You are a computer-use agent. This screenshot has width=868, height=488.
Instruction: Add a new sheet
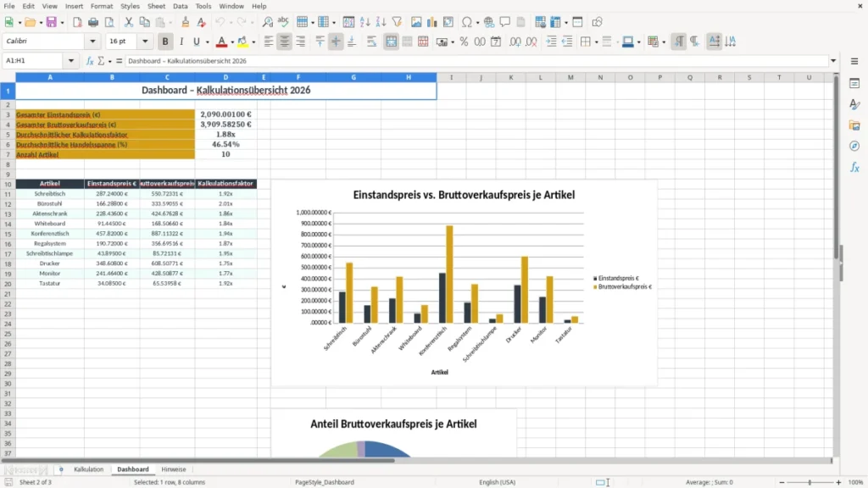click(61, 469)
